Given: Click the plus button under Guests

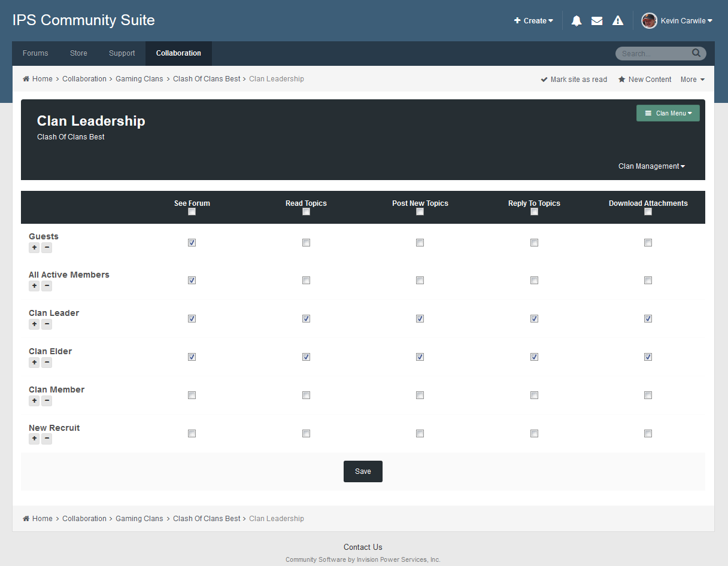Looking at the screenshot, I should click(34, 248).
